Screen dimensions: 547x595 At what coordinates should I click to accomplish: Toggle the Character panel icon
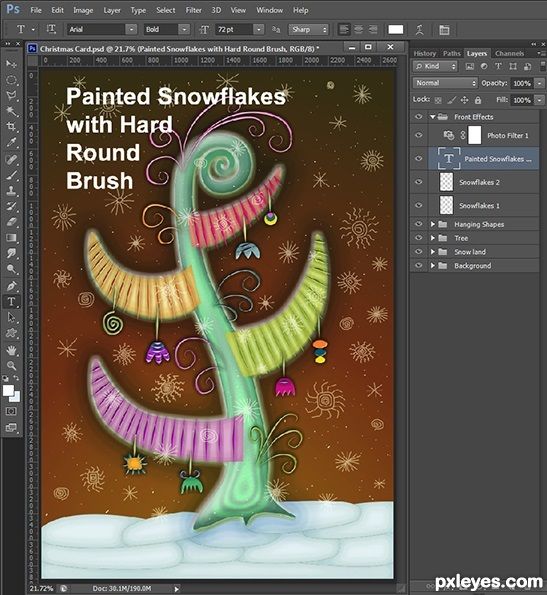coord(444,30)
